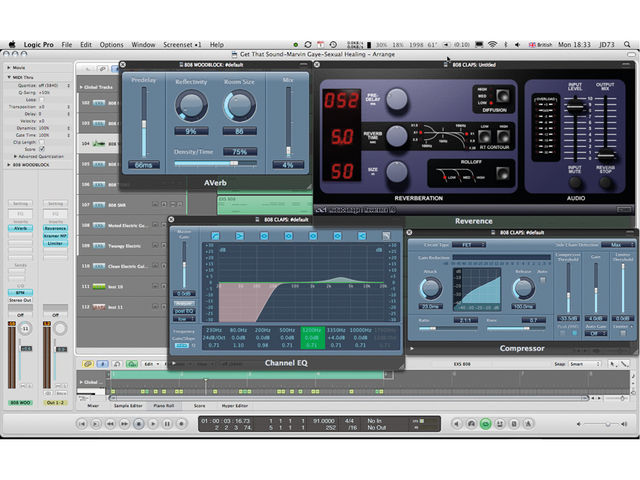Viewport: 640px width, 480px height.
Task: Click the Stop transport button
Action: [x=139, y=424]
